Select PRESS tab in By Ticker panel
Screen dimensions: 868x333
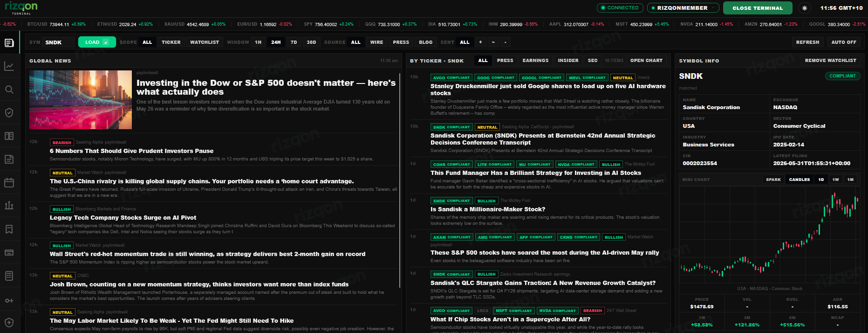click(x=505, y=61)
